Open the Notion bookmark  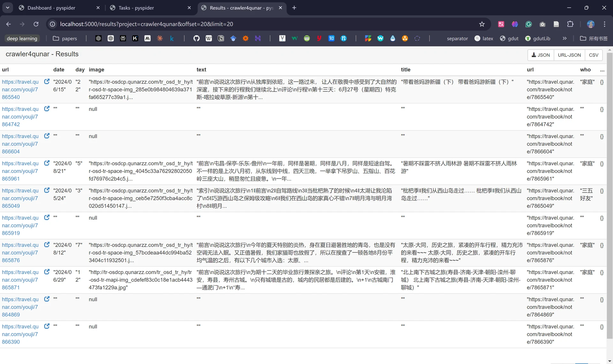221,38
